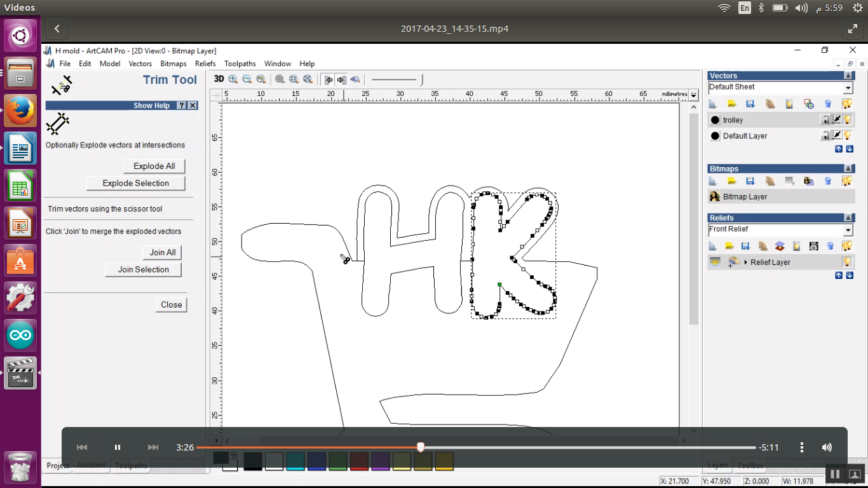Pause the video playback
Screen dimensions: 868x488
pos(118,447)
